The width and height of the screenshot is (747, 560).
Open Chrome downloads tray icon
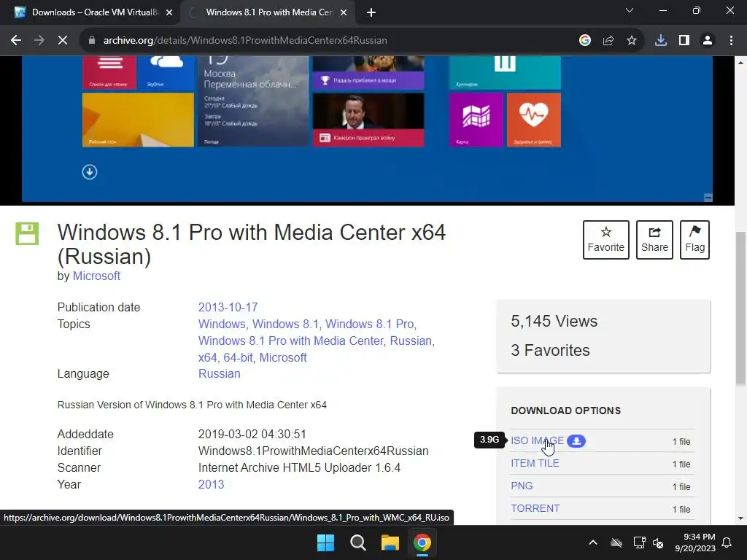(661, 41)
